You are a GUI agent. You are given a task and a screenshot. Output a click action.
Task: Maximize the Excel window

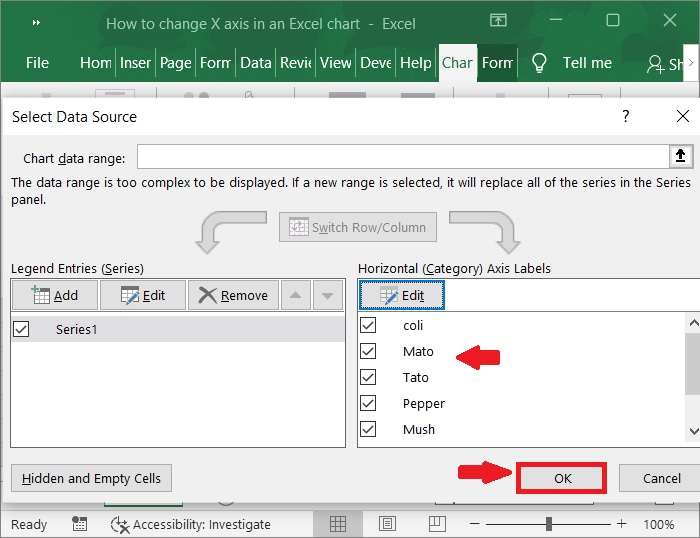tap(612, 20)
